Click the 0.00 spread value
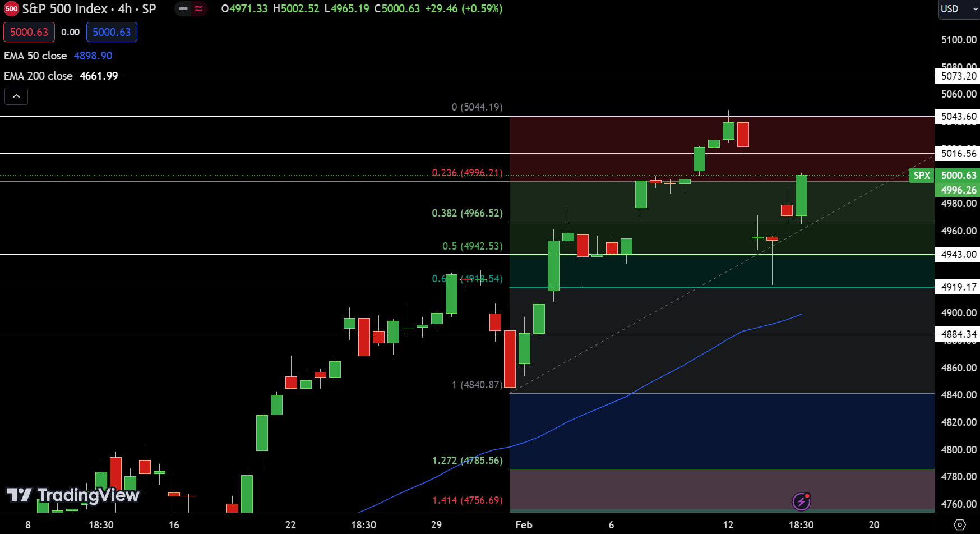 pos(71,32)
